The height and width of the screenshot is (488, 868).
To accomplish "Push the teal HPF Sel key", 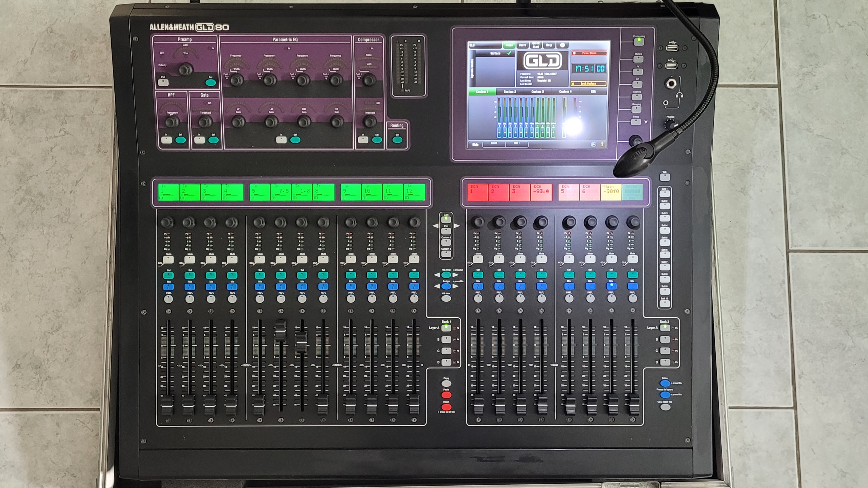I will [181, 140].
